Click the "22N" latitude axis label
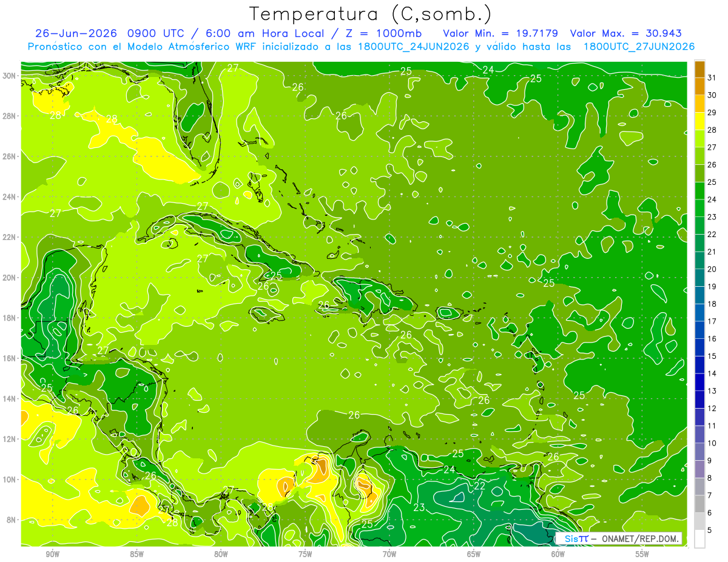Image resolution: width=728 pixels, height=562 pixels. pos(10,237)
